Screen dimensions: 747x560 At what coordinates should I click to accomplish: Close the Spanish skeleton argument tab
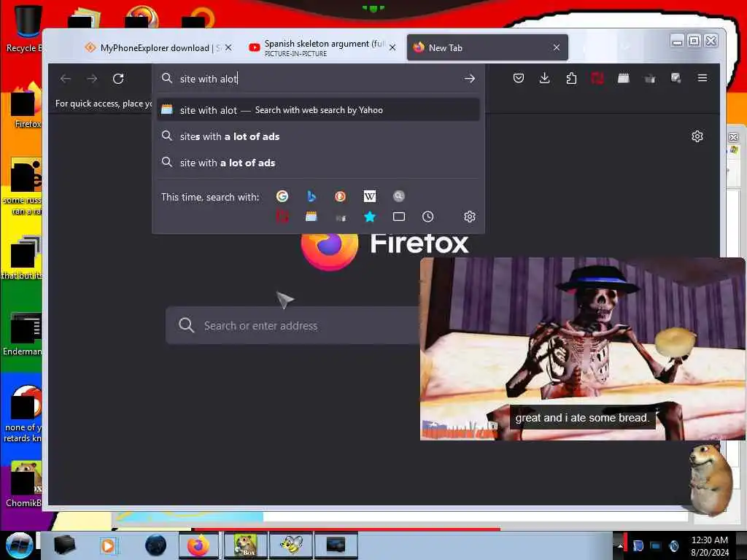tap(392, 47)
